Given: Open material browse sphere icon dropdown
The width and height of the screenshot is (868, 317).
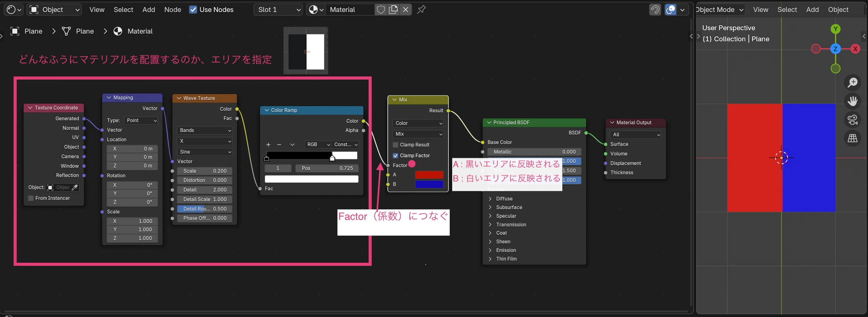Looking at the screenshot, I should [x=316, y=10].
